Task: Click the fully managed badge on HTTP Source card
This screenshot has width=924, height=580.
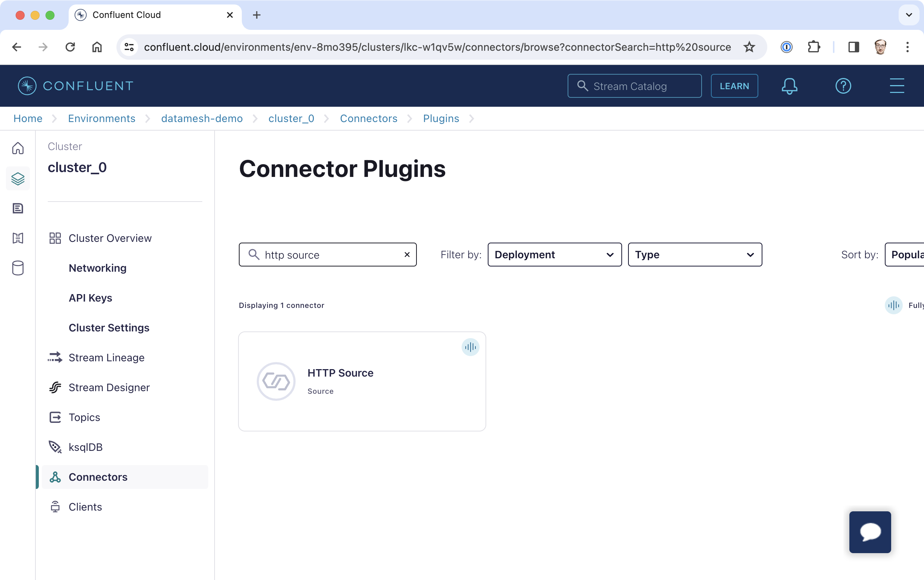Action: coord(470,347)
